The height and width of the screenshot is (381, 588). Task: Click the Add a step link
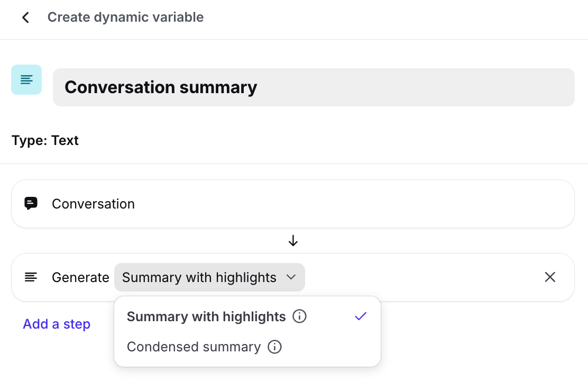coord(57,324)
